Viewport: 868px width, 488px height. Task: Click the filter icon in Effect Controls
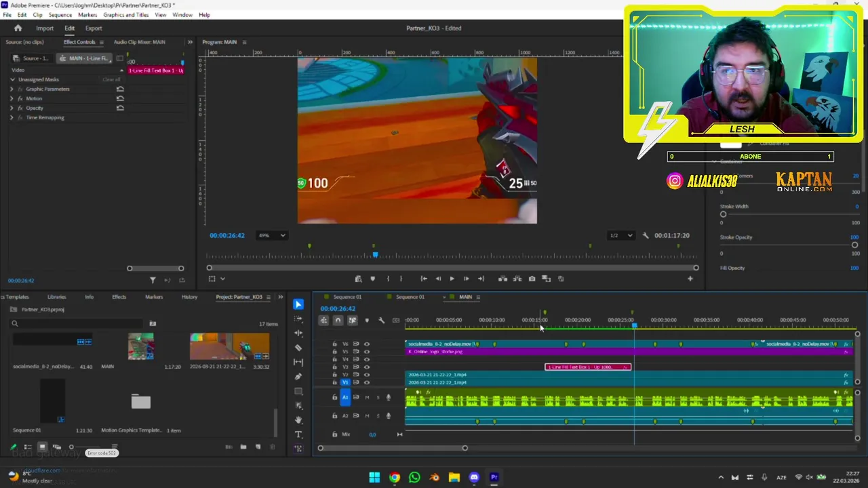tap(153, 280)
